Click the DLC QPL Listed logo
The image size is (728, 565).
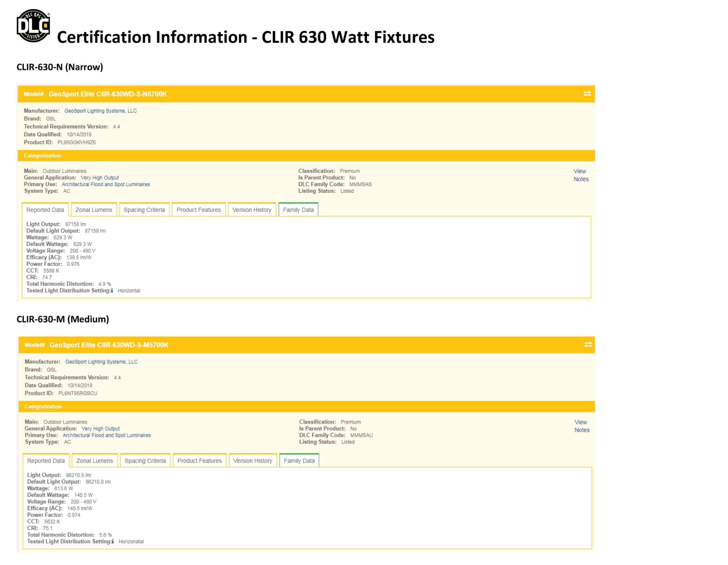click(x=33, y=26)
